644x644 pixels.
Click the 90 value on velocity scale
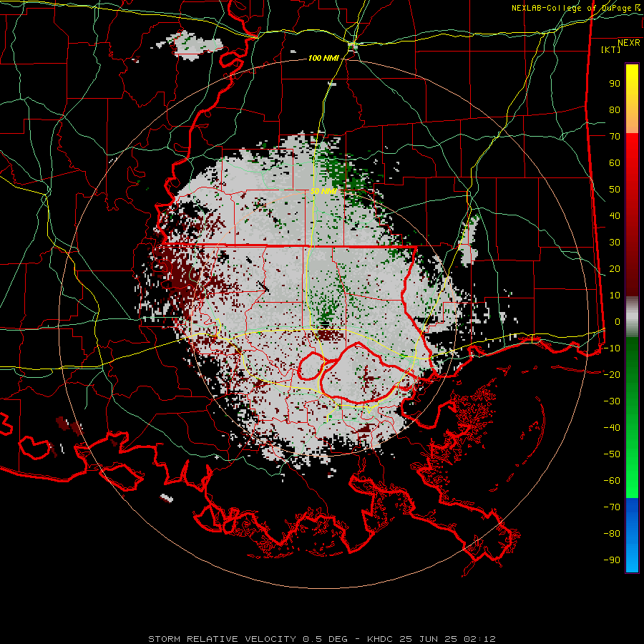coord(615,84)
